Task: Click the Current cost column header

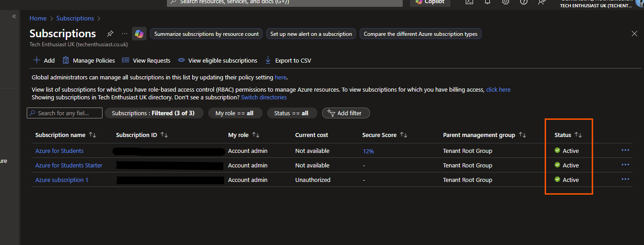Action: click(x=312, y=135)
